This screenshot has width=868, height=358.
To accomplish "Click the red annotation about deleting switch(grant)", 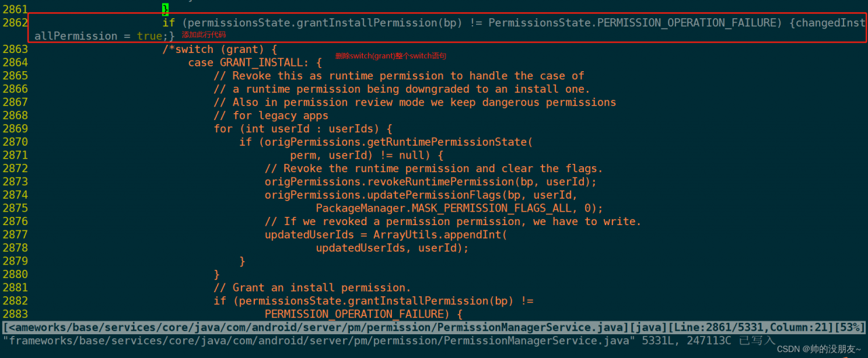I will tap(391, 56).
